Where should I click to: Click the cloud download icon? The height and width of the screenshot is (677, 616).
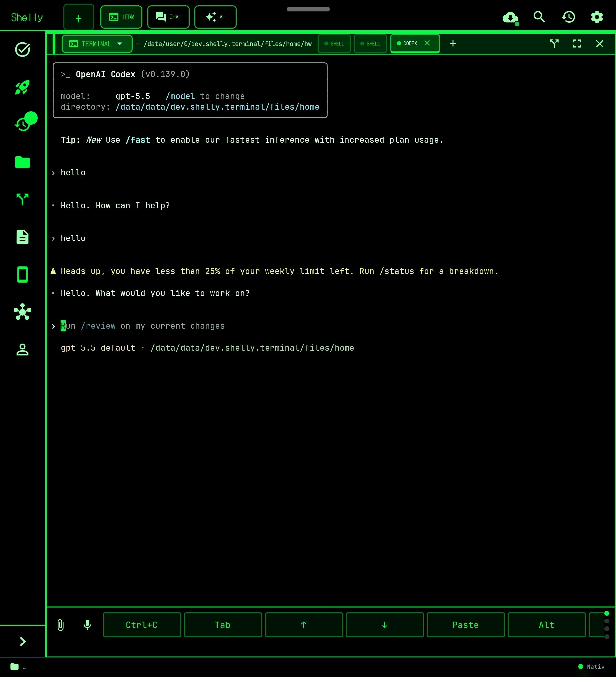click(510, 17)
